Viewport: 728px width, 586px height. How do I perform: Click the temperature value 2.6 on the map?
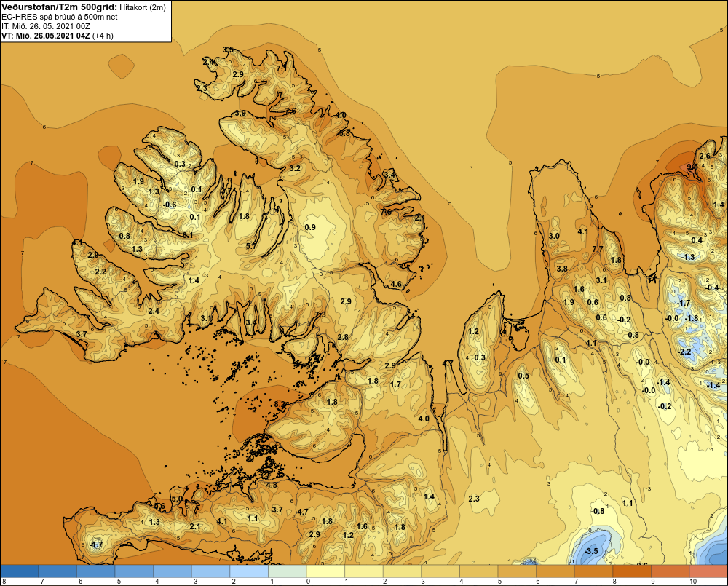click(x=705, y=156)
